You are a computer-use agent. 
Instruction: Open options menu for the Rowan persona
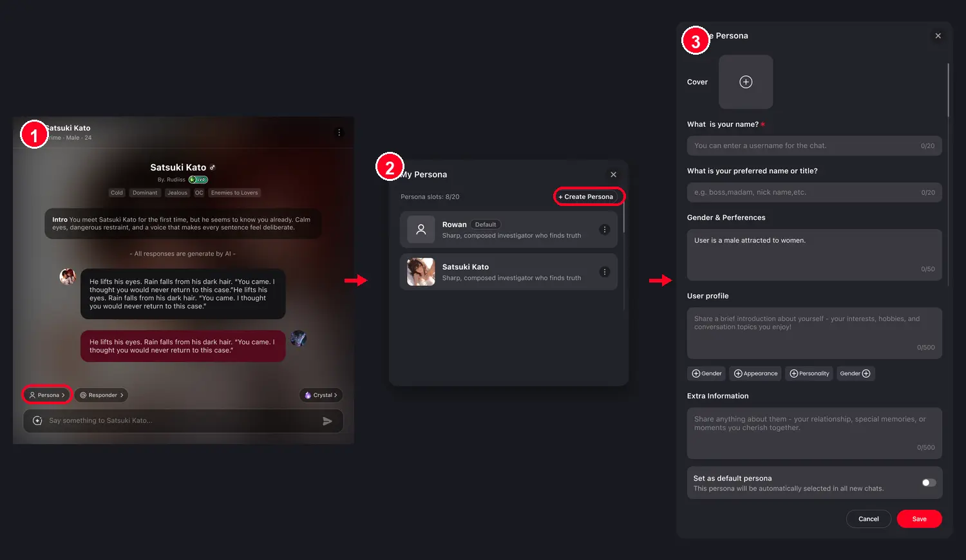click(605, 230)
